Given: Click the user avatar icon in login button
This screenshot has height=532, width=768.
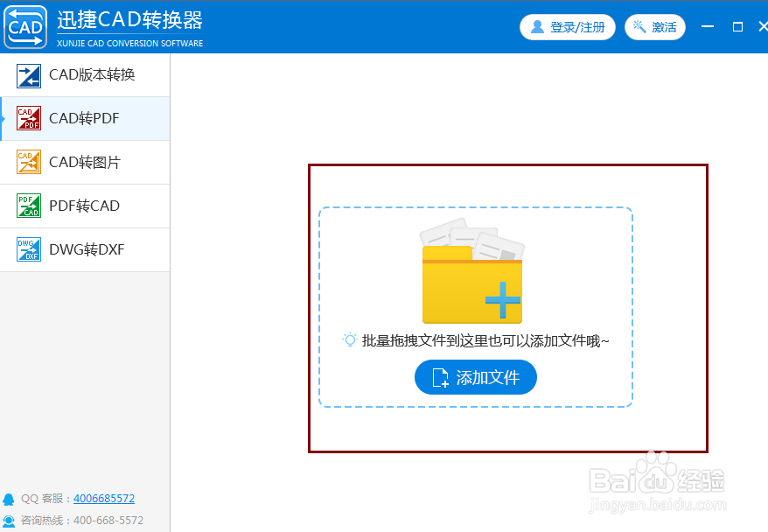Looking at the screenshot, I should click(x=537, y=26).
